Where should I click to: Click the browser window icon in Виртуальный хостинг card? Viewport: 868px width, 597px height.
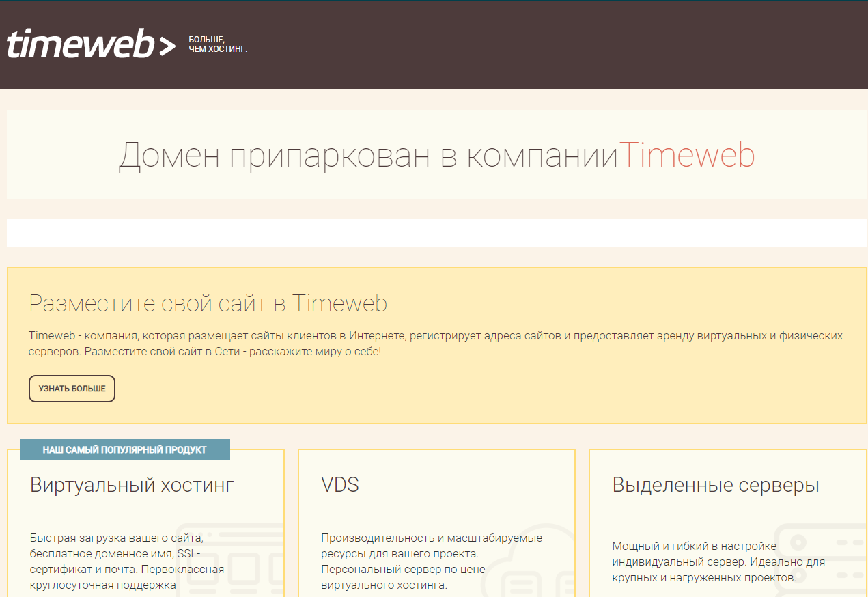pos(229,559)
